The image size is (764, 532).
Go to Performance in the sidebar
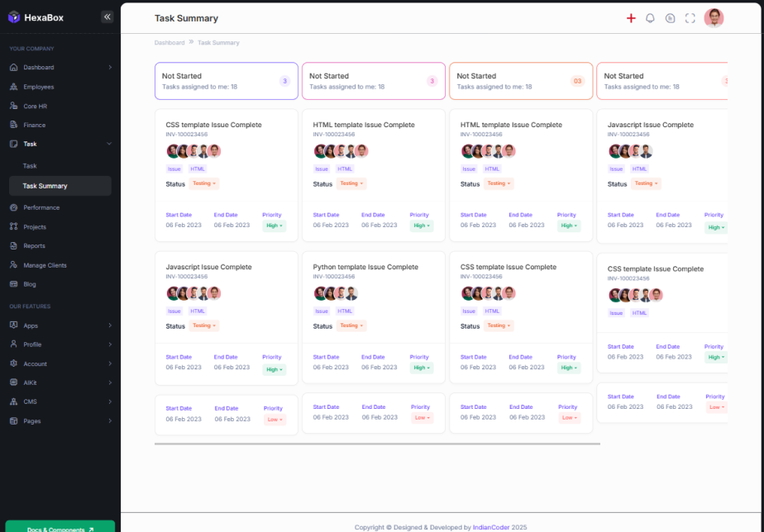(41, 207)
